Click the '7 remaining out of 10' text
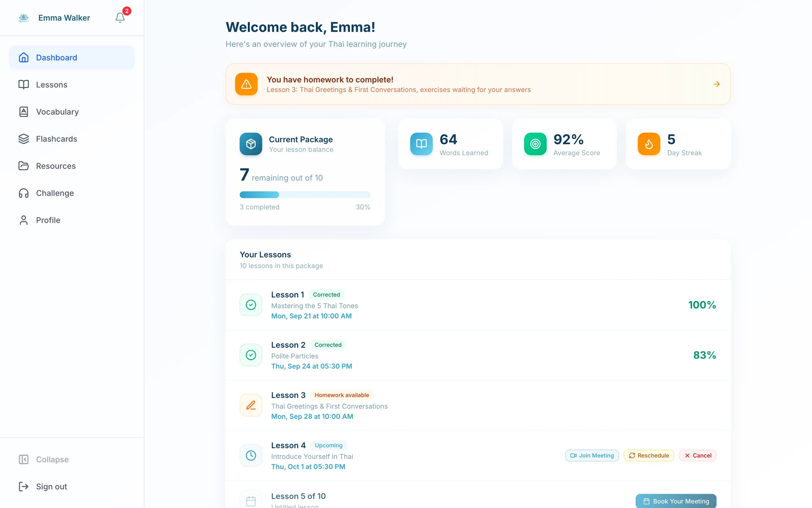The image size is (812, 508). pos(281,175)
